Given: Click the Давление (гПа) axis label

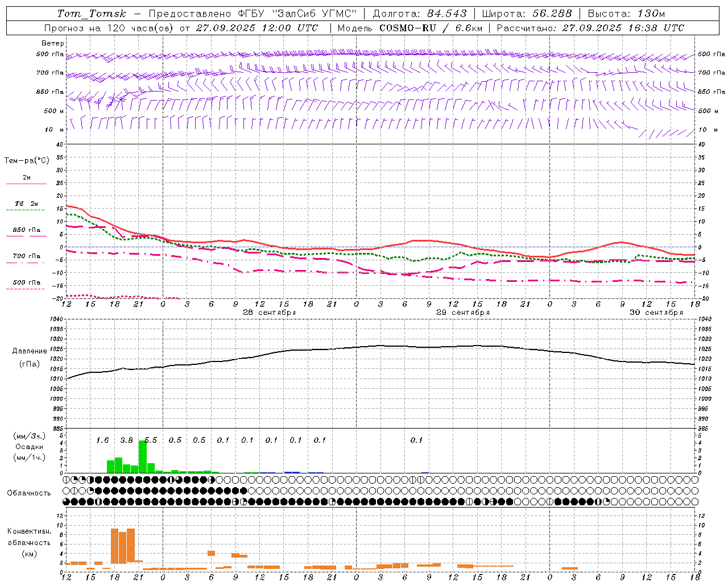Looking at the screenshot, I should coord(30,357).
